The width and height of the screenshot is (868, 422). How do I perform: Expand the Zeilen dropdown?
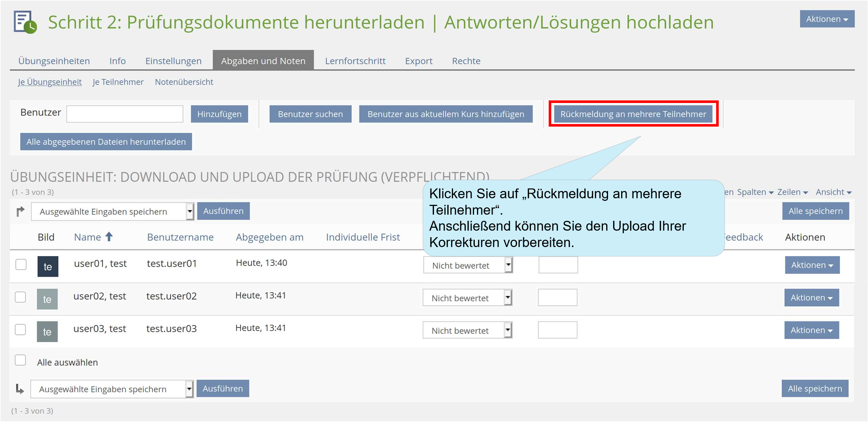pyautogui.click(x=793, y=192)
